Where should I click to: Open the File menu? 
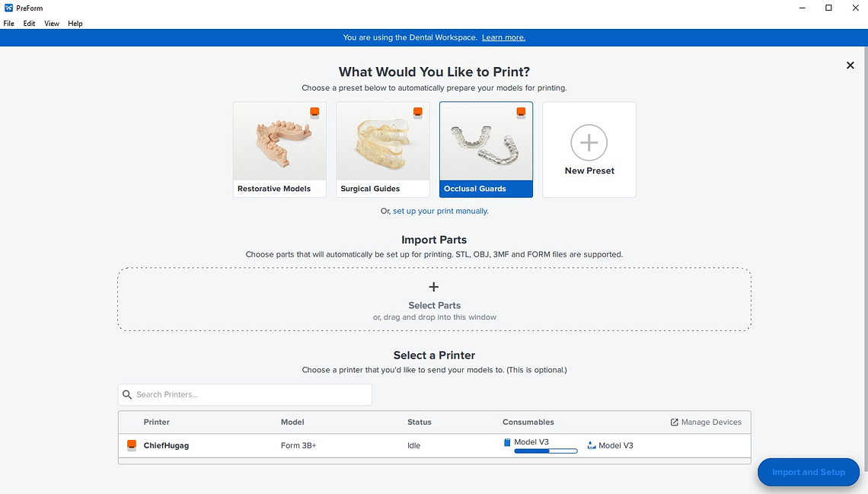[x=9, y=24]
